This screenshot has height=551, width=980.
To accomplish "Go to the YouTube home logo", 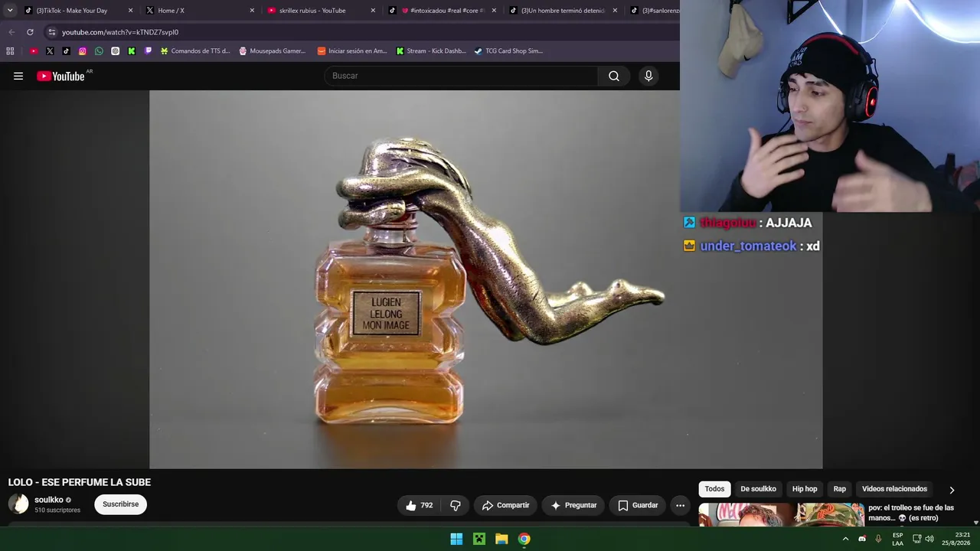I will (x=61, y=76).
